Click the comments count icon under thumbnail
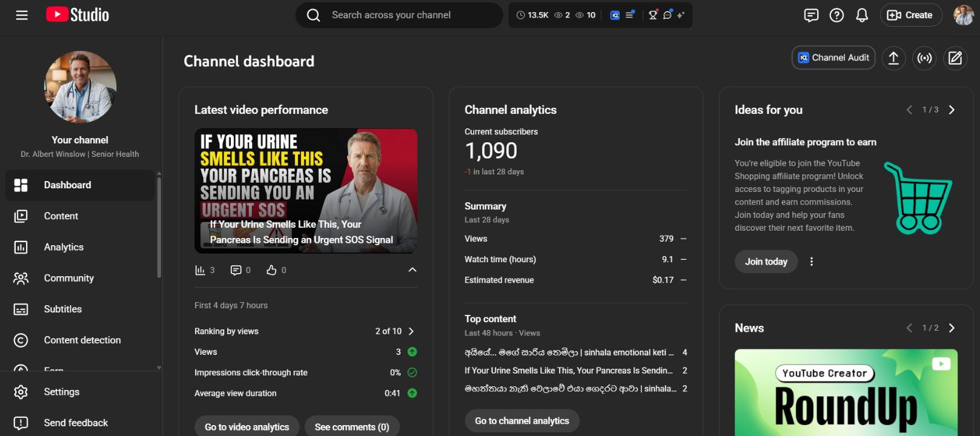Image resolution: width=980 pixels, height=436 pixels. tap(236, 270)
